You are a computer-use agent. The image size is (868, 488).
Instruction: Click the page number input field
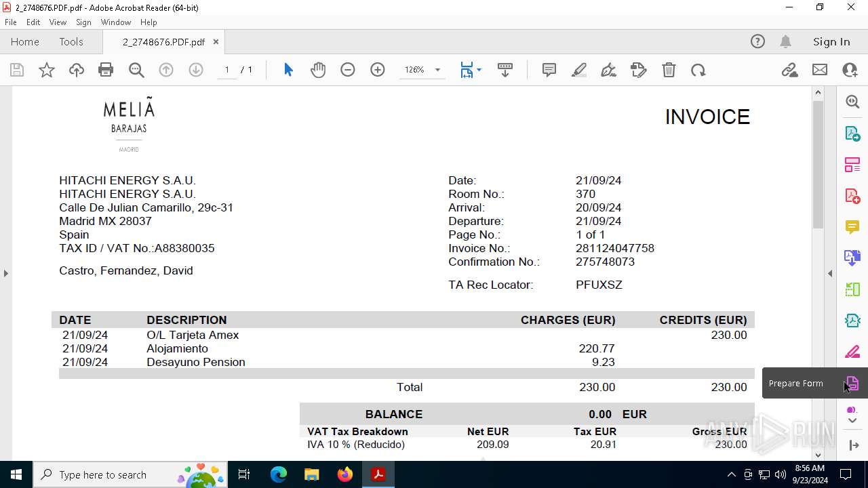pyautogui.click(x=227, y=70)
